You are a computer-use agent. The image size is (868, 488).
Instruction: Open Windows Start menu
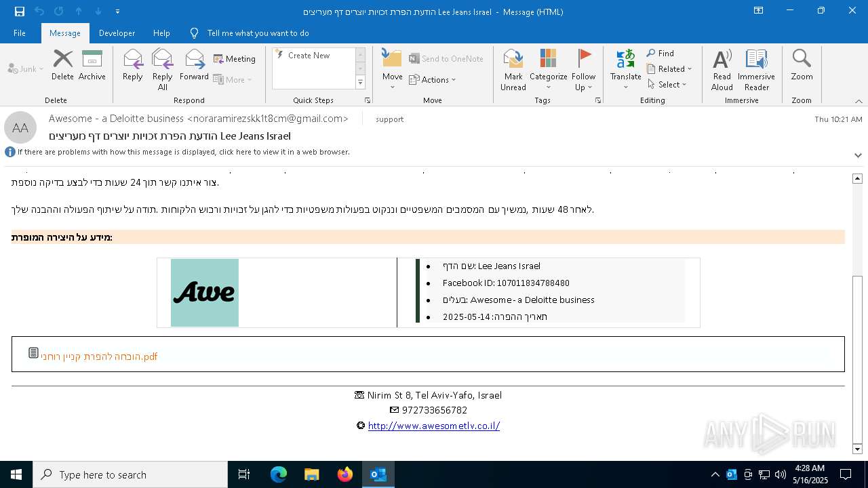click(16, 474)
